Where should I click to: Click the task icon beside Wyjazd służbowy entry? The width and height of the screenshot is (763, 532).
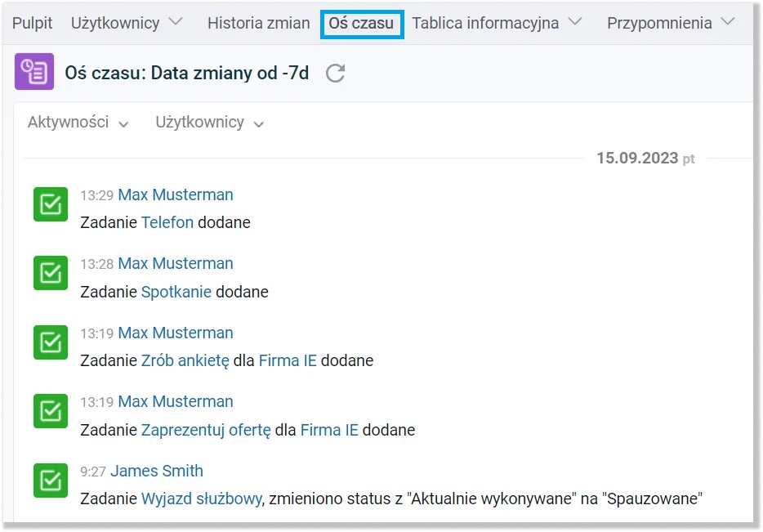[x=50, y=481]
